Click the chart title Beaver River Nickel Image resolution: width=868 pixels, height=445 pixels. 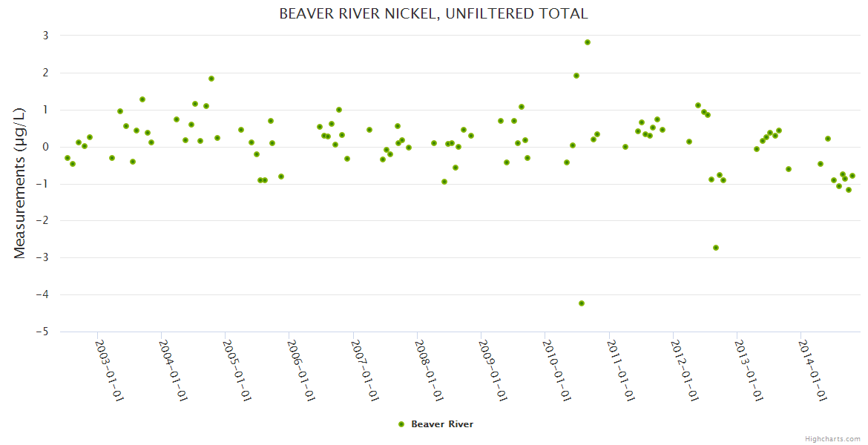[434, 13]
